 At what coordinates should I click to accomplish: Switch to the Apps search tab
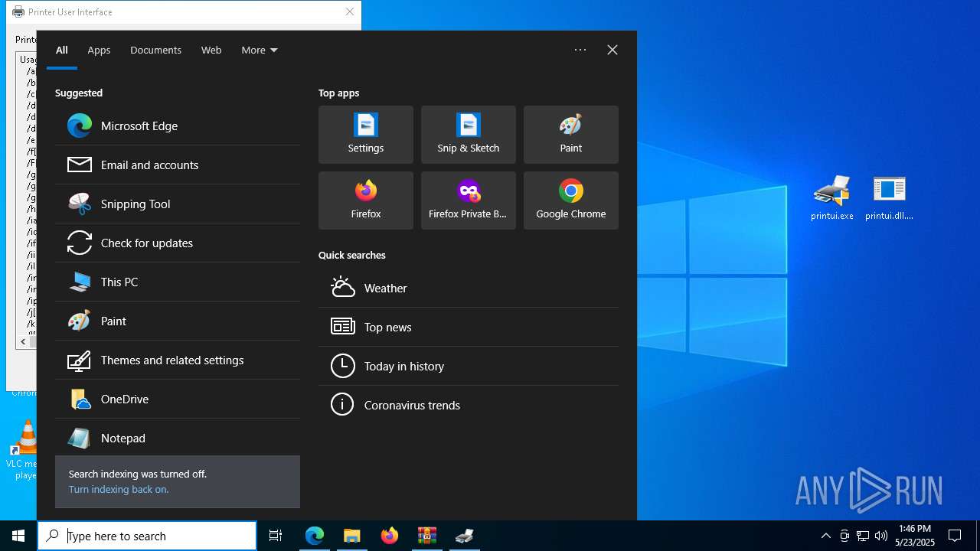coord(99,50)
